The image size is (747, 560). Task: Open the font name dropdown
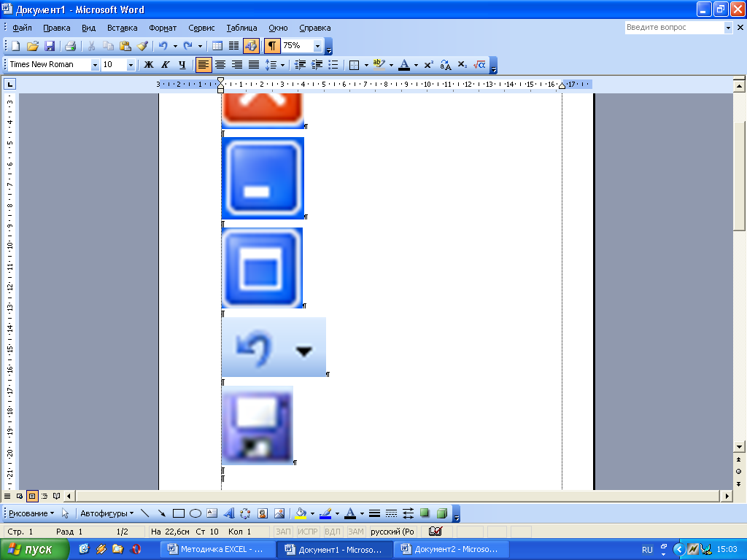click(x=95, y=65)
